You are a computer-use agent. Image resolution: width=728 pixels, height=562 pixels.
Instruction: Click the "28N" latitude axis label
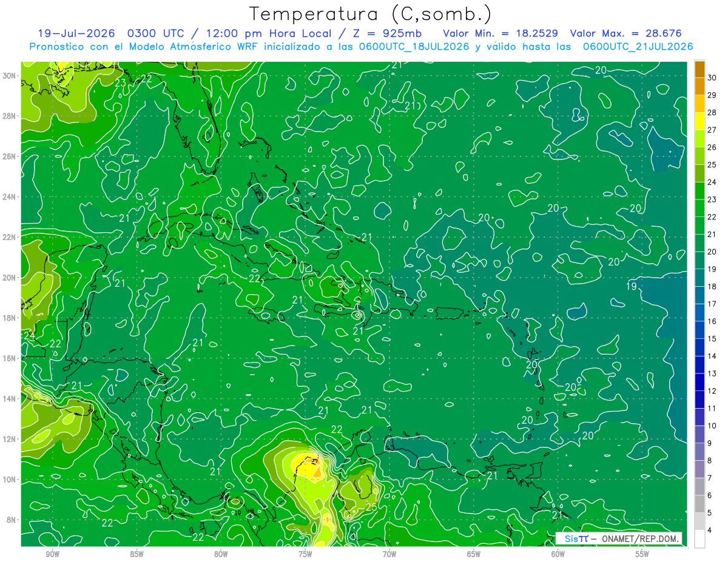[8, 116]
